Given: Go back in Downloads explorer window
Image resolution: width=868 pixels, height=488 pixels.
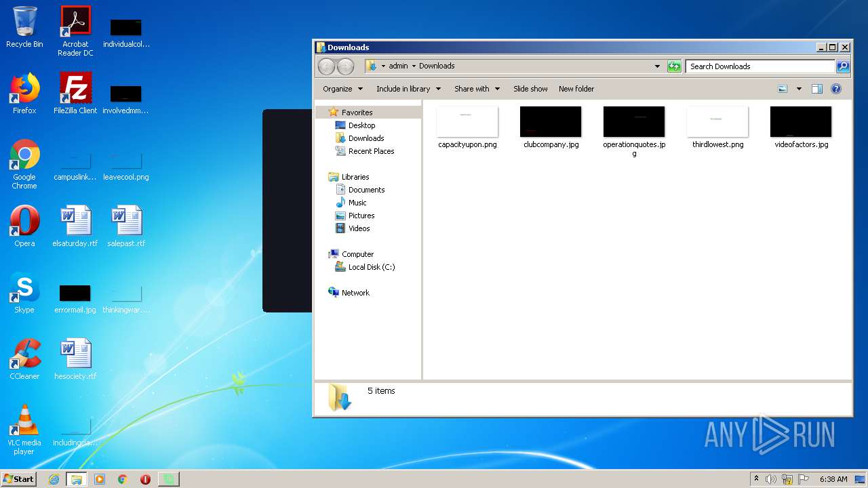Looking at the screenshot, I should tap(327, 66).
